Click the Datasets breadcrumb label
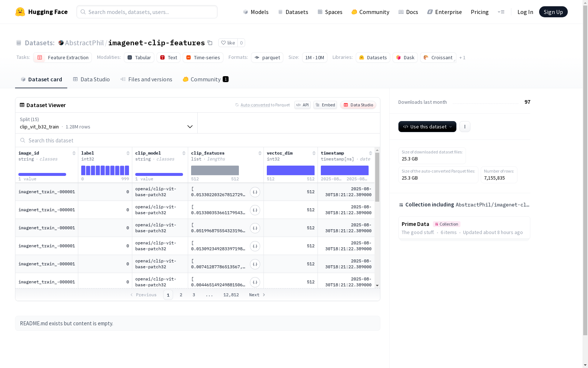 40,43
